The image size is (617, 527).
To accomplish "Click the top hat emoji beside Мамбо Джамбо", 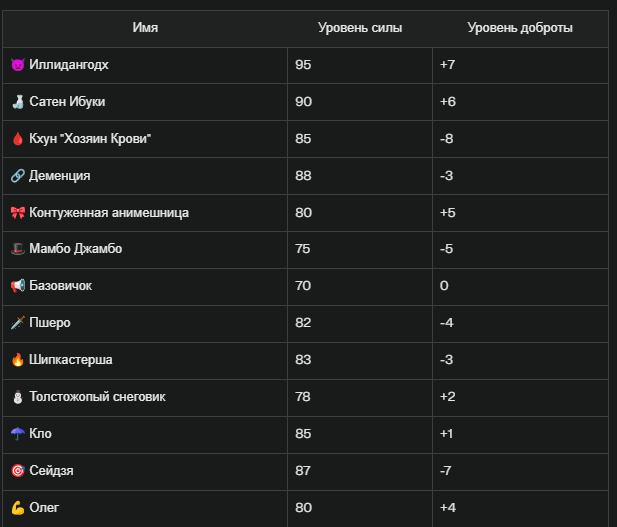I will pos(18,249).
